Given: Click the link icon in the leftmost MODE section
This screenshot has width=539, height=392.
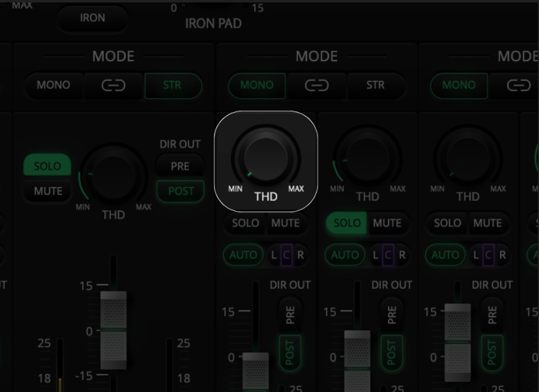Looking at the screenshot, I should (x=113, y=86).
